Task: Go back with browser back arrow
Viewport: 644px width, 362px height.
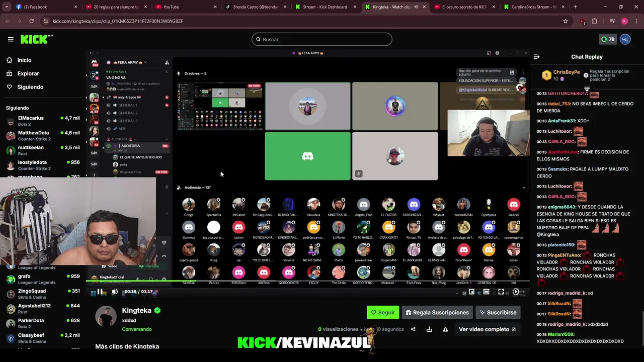Action: (8, 21)
